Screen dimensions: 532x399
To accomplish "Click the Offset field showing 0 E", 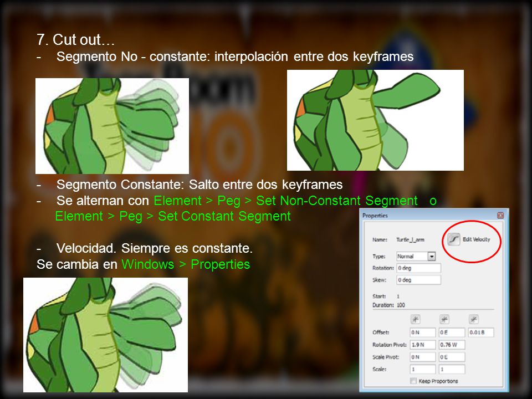I will point(452,332).
